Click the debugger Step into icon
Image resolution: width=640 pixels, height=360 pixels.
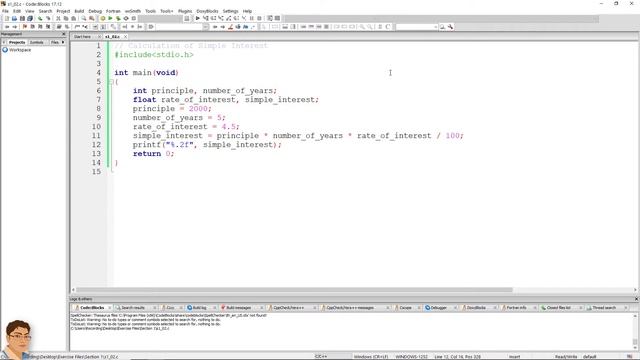[221, 18]
